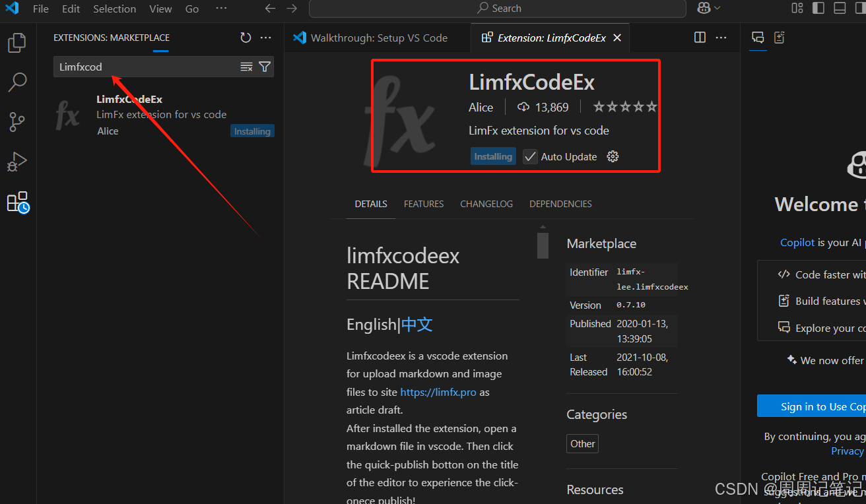Open the Copilot link in welcome text

797,242
